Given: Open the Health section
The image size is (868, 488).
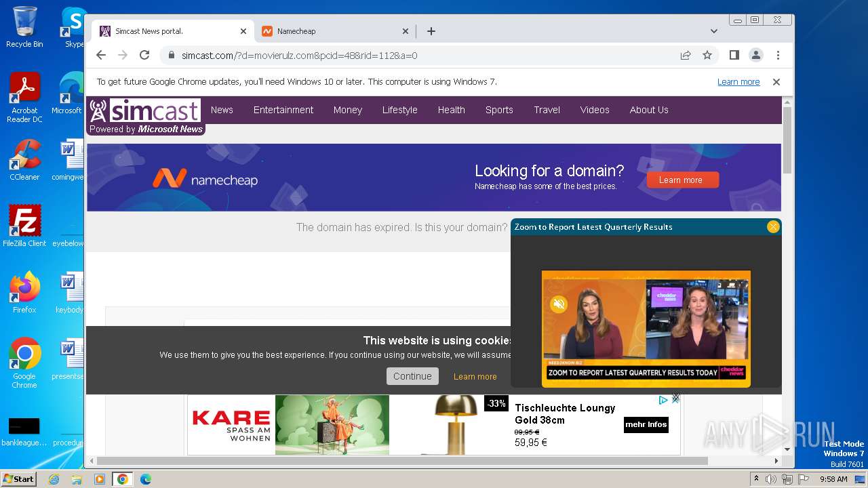Looking at the screenshot, I should pos(451,110).
